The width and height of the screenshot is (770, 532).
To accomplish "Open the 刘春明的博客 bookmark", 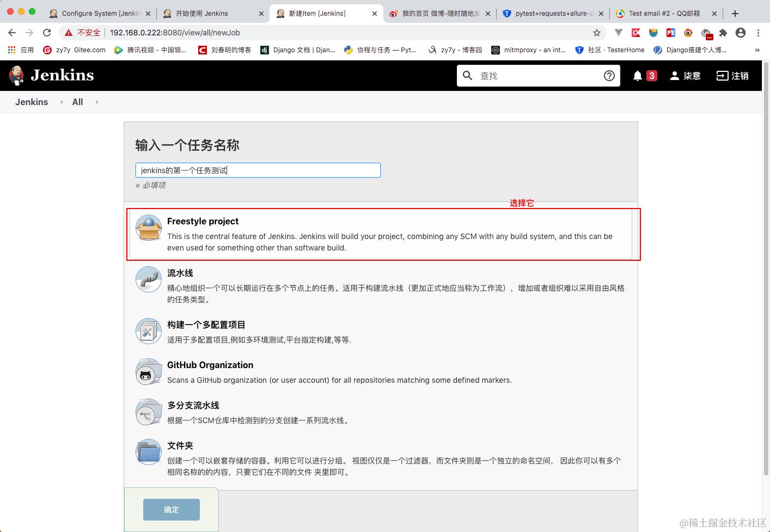I will 224,50.
